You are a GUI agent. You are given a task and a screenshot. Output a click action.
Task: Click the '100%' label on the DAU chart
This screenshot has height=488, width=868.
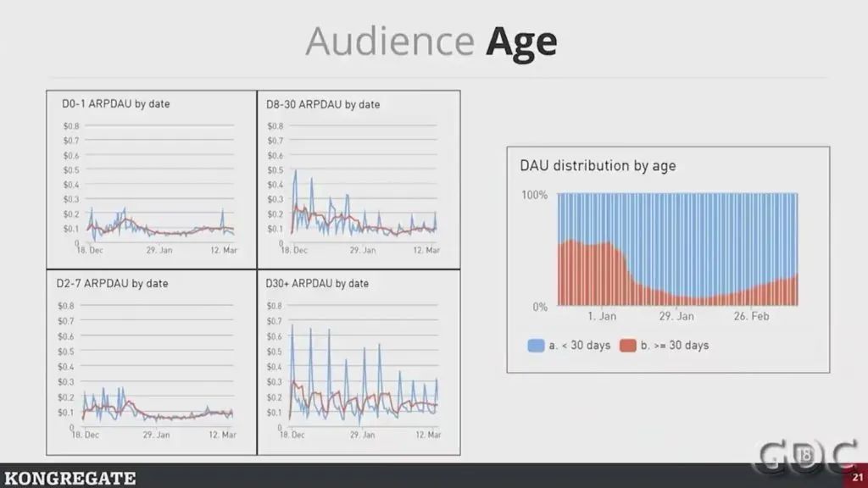tap(533, 195)
